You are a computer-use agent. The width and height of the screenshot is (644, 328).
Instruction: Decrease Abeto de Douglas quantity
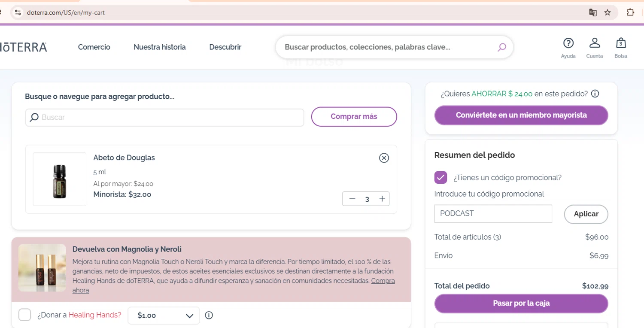[352, 199]
